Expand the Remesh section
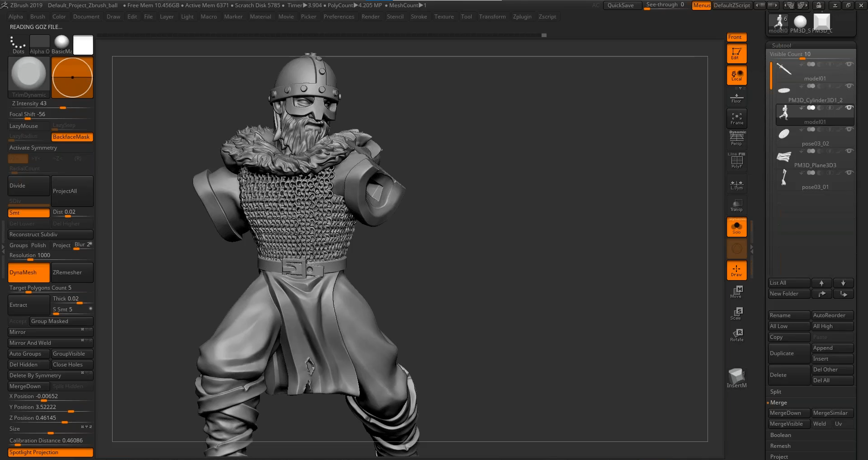Image resolution: width=868 pixels, height=460 pixels. pos(780,446)
